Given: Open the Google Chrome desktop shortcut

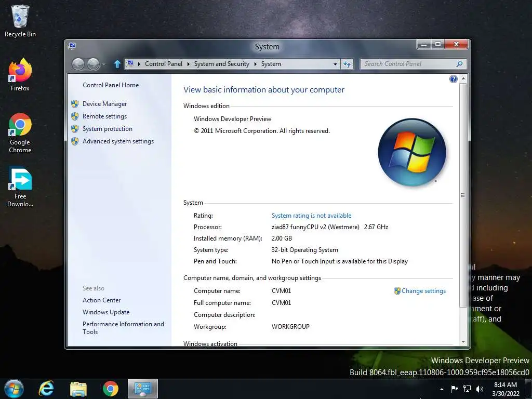Looking at the screenshot, I should click(x=20, y=132).
